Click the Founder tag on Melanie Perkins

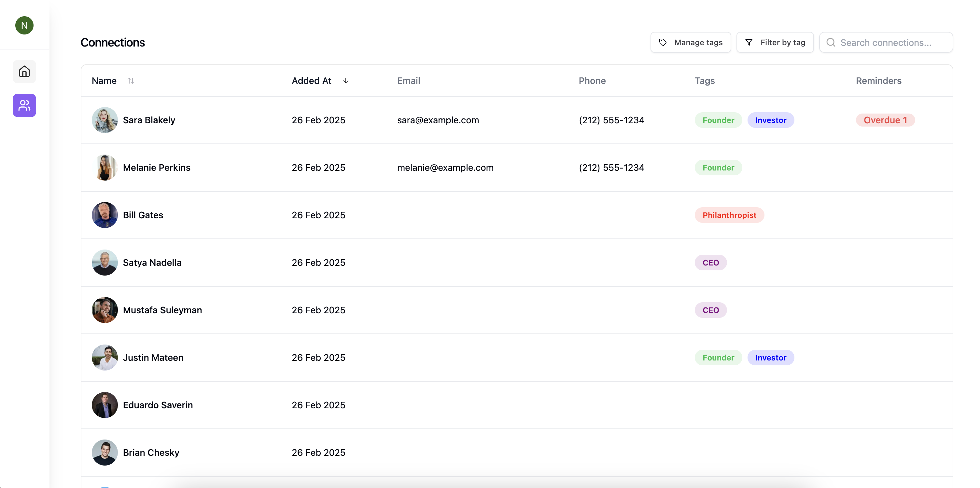pyautogui.click(x=718, y=168)
